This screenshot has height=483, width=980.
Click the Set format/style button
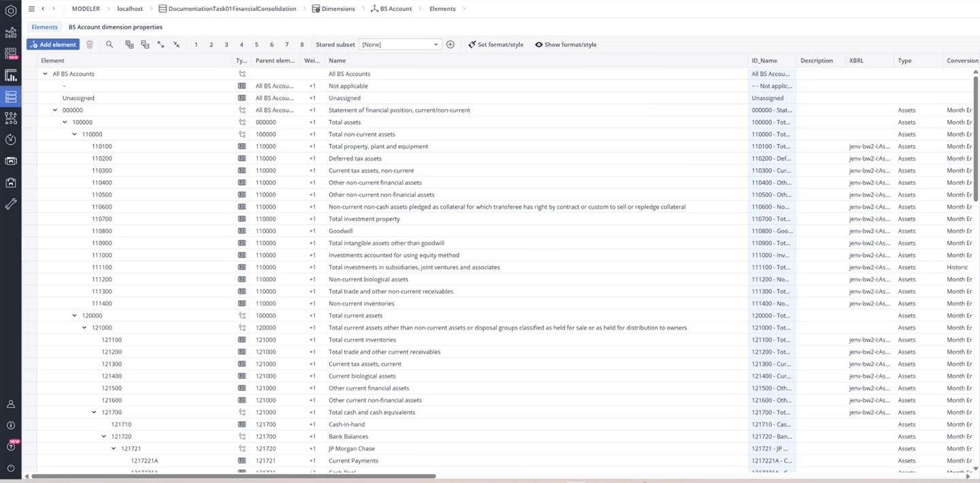495,44
